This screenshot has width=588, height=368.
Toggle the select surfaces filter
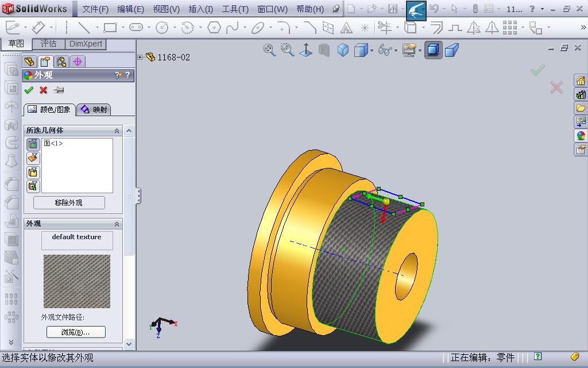33,158
